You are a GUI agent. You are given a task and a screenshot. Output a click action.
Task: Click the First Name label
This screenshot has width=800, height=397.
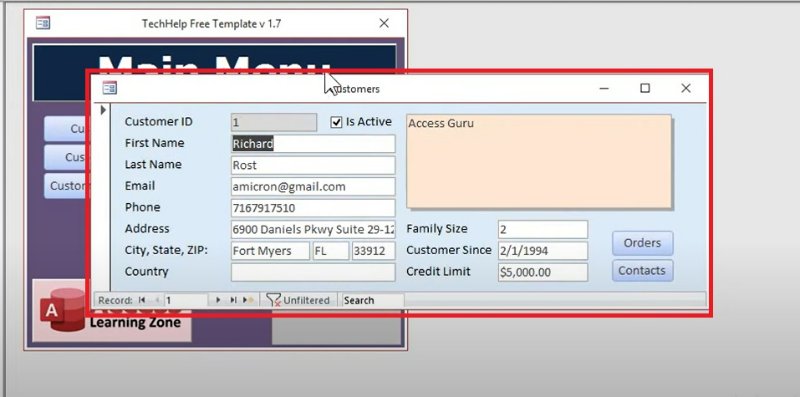point(155,143)
